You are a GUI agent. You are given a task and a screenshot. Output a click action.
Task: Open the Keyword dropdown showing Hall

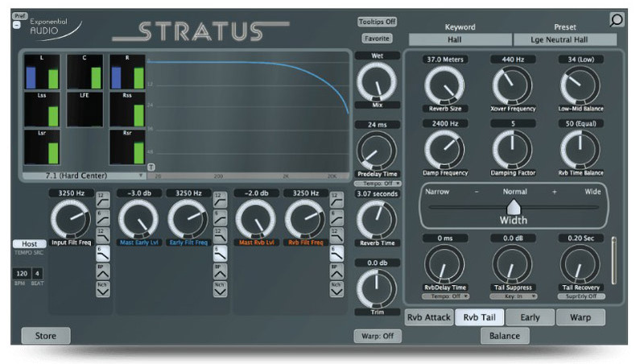pyautogui.click(x=460, y=39)
